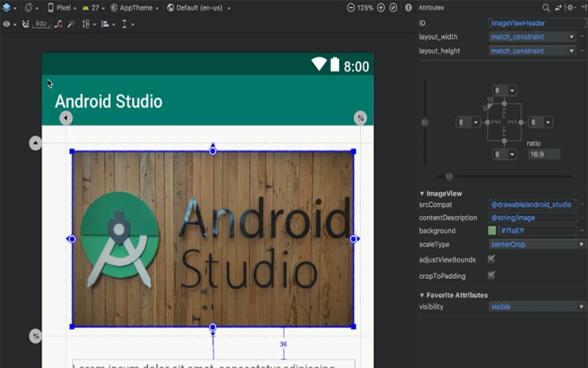Clear all constraints icon in toolbar
This screenshot has width=588, height=368.
coord(59,24)
